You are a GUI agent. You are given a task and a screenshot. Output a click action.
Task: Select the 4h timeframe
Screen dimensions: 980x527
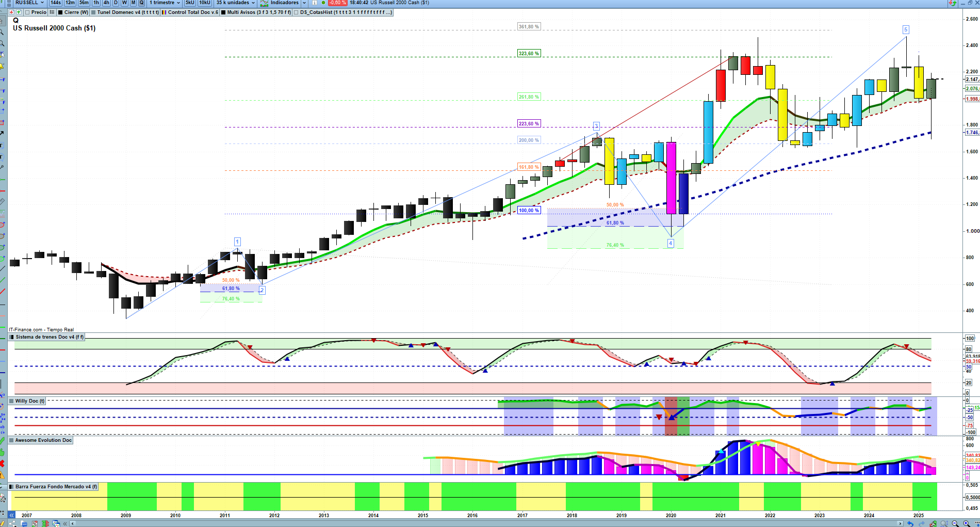[x=106, y=3]
